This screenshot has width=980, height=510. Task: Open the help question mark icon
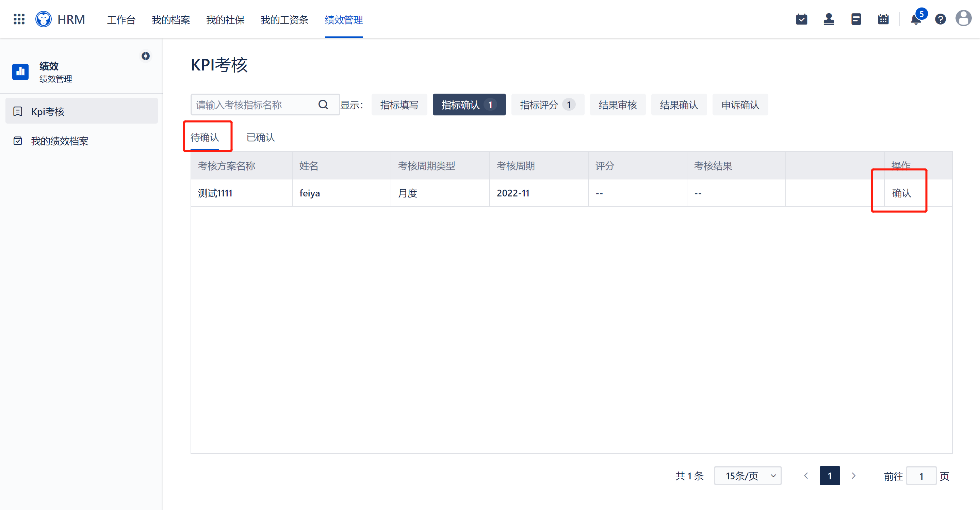pos(941,19)
